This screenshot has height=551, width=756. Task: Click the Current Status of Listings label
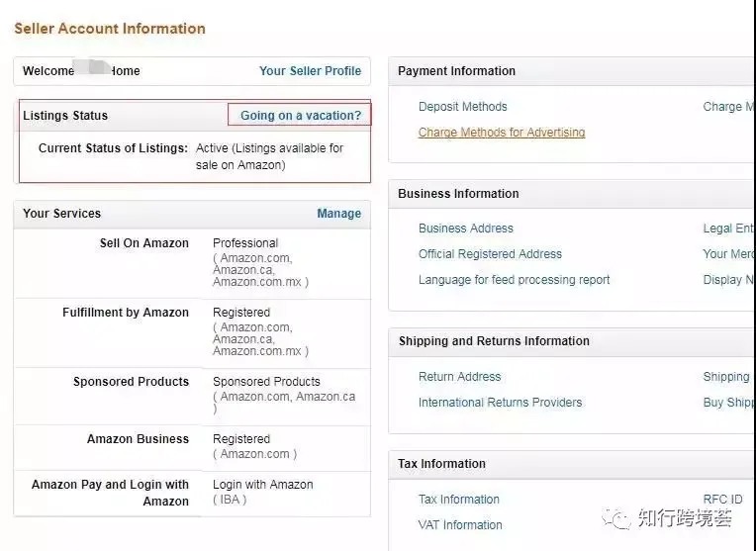point(114,148)
